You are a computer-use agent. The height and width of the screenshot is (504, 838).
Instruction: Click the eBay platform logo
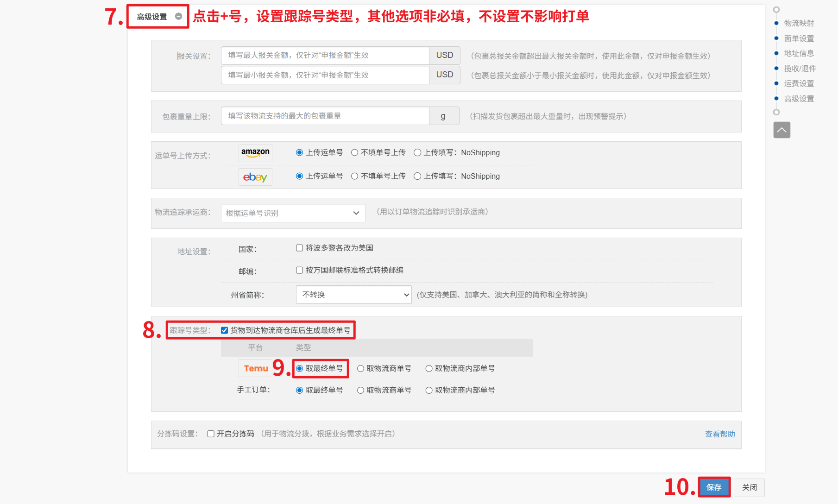coord(255,177)
